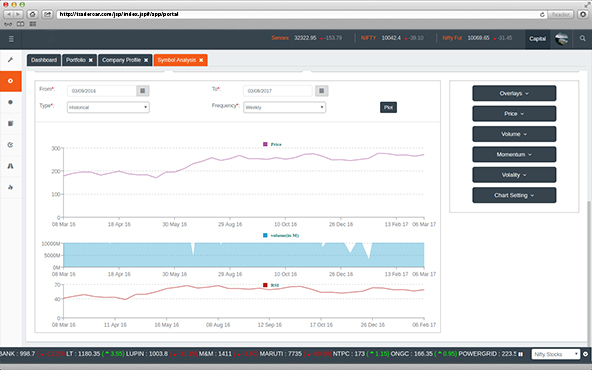Click the browser Reader button
The height and width of the screenshot is (370, 592).
pos(560,14)
